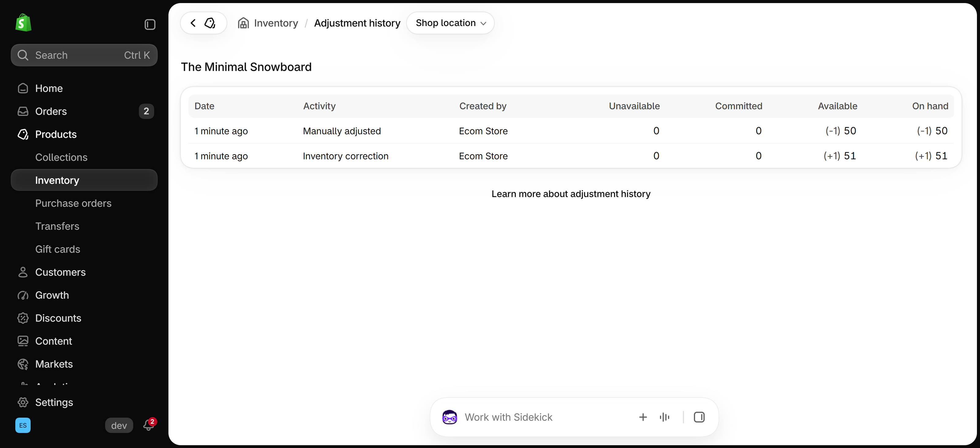Open Learn more about adjustment history link
Image resolution: width=980 pixels, height=448 pixels.
(571, 194)
